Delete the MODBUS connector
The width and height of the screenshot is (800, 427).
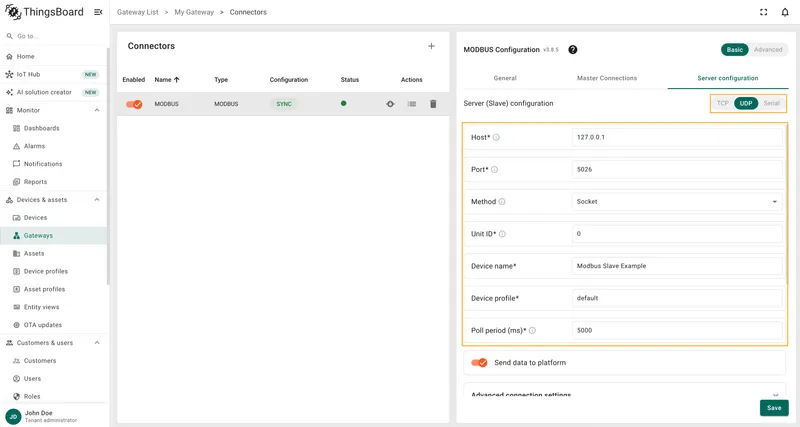tap(433, 104)
